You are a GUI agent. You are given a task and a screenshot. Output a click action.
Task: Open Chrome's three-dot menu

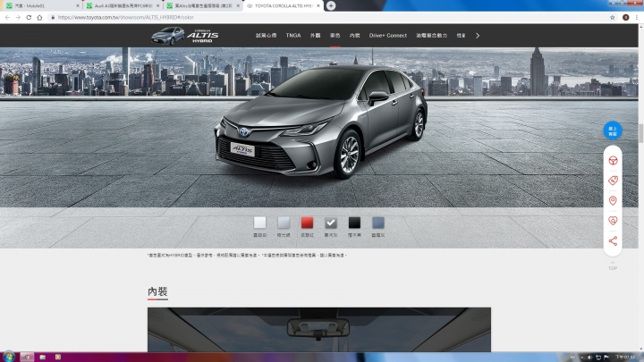point(637,18)
